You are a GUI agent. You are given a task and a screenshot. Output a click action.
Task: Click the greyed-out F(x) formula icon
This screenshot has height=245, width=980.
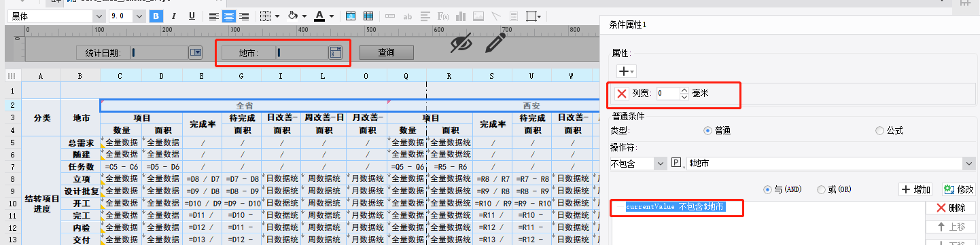click(x=444, y=16)
